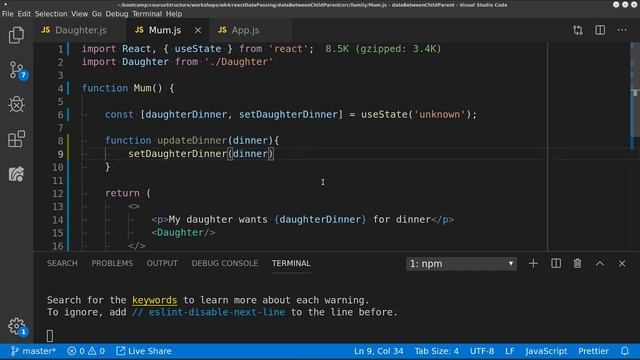This screenshot has width=640, height=360.
Task: Click eslint-disable-next-line text in the terminal
Action: click(x=209, y=312)
